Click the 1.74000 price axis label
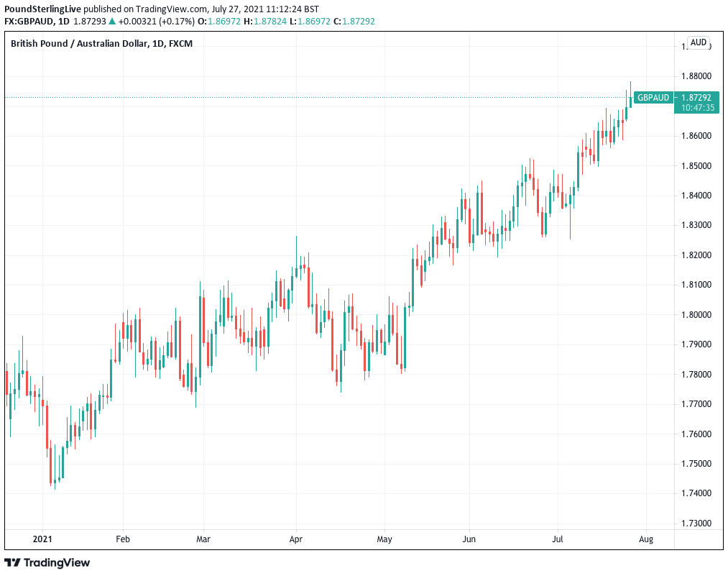This screenshot has width=728, height=576. pyautogui.click(x=696, y=493)
